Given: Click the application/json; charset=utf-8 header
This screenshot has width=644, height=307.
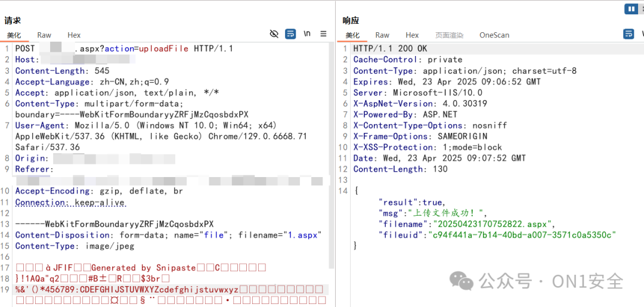Looking at the screenshot, I should 465,71.
